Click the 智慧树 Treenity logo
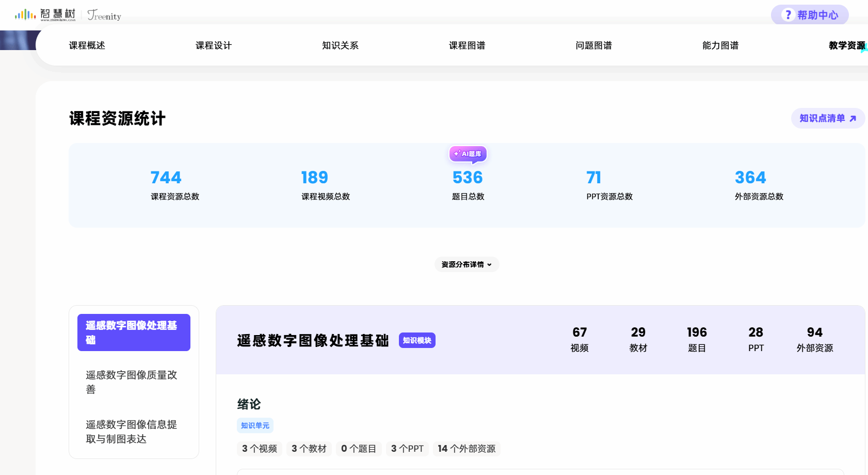 (x=68, y=15)
